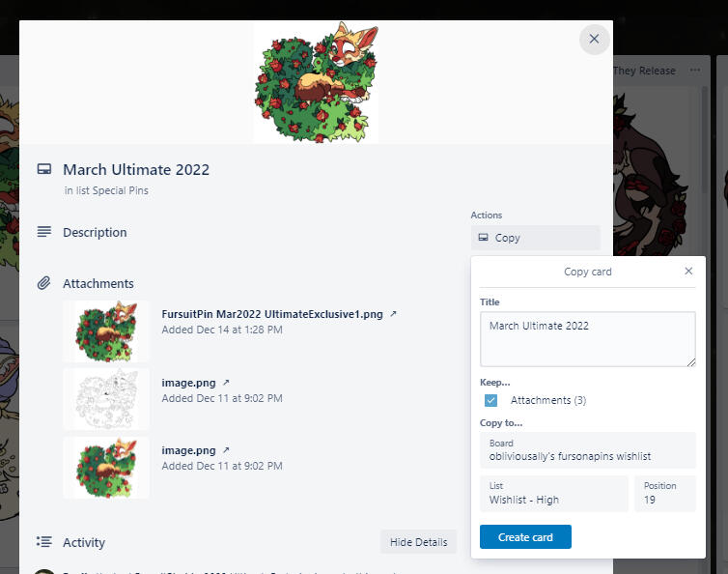The width and height of the screenshot is (728, 574).
Task: Open external link for FursuitPin Mar2022 attachment
Action: tap(393, 314)
